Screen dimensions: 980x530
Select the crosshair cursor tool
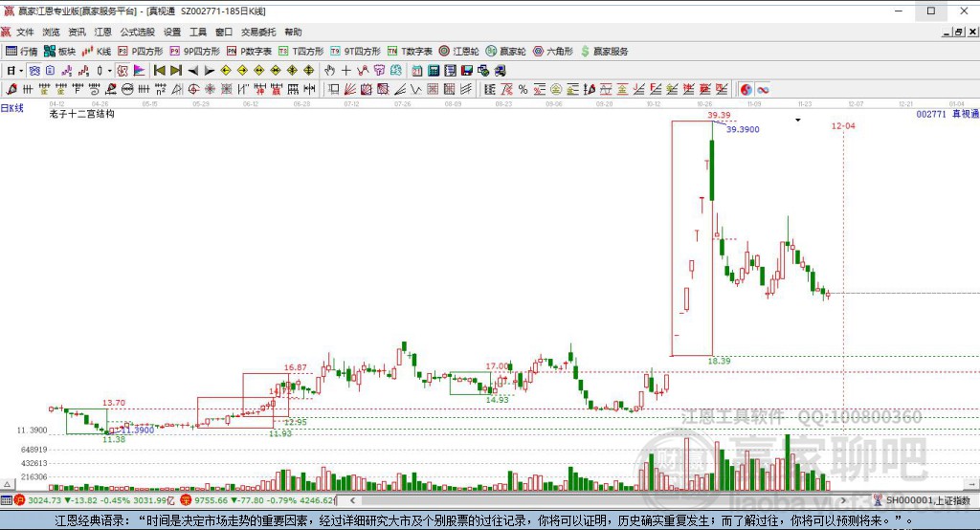tap(345, 71)
